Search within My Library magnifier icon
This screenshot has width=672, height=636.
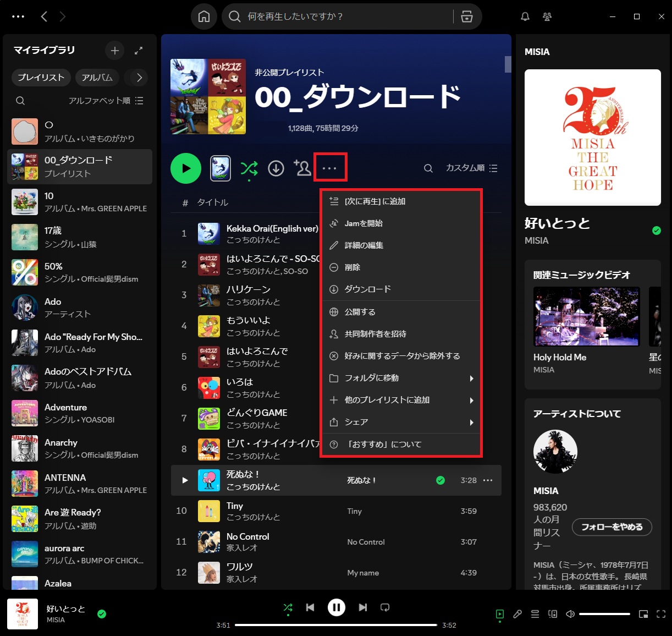pyautogui.click(x=20, y=101)
